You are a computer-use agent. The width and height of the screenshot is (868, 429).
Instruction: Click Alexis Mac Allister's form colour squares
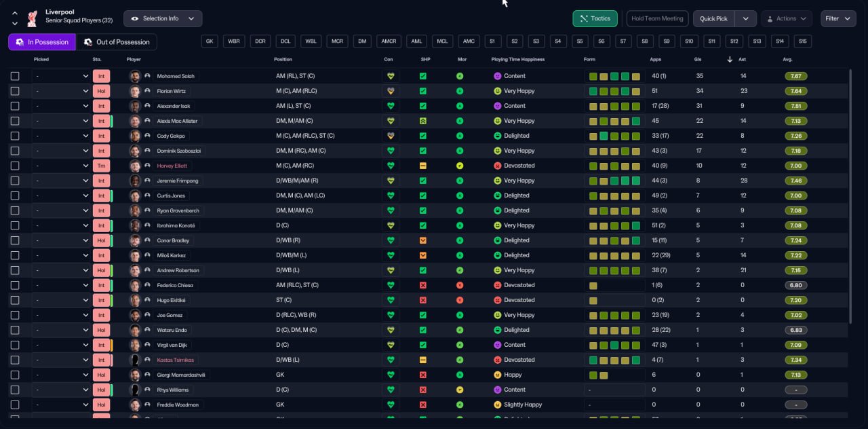[x=614, y=121]
